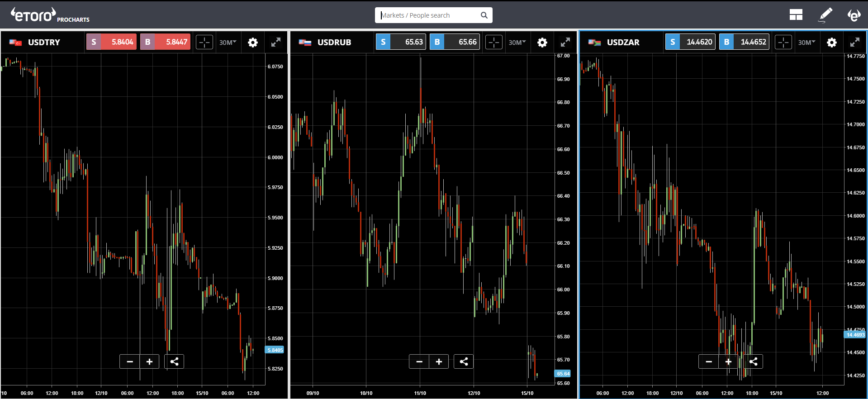Viewport: 868px width, 399px height.
Task: Click the 15/10 date on USDZAR time axis
Action: tap(776, 393)
